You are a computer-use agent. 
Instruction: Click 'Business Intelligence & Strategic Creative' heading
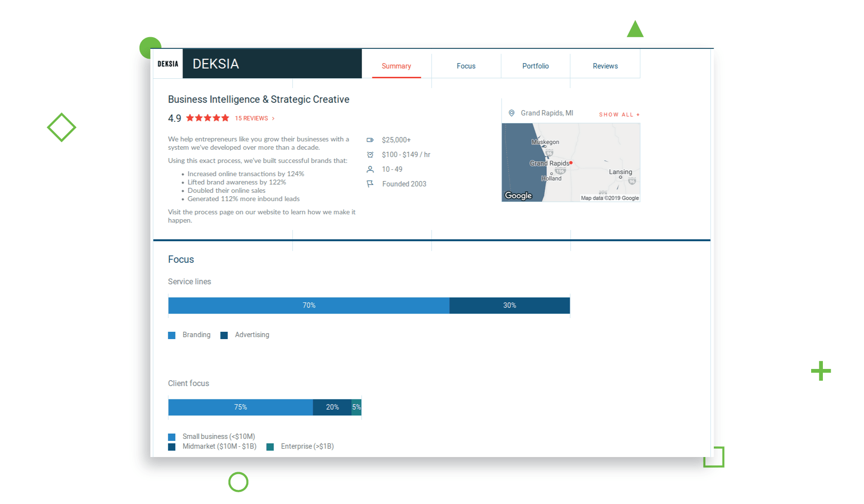258,99
